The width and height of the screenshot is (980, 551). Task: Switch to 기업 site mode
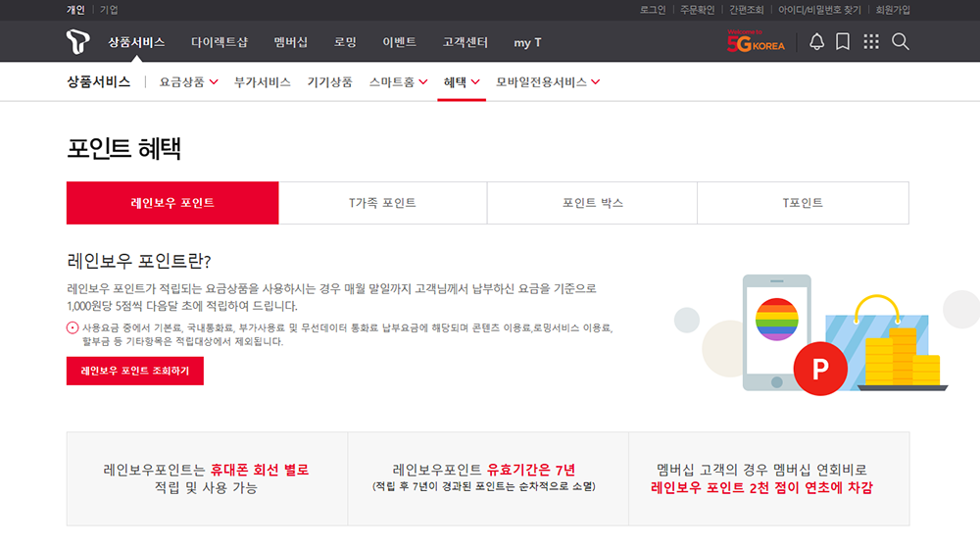tap(109, 10)
